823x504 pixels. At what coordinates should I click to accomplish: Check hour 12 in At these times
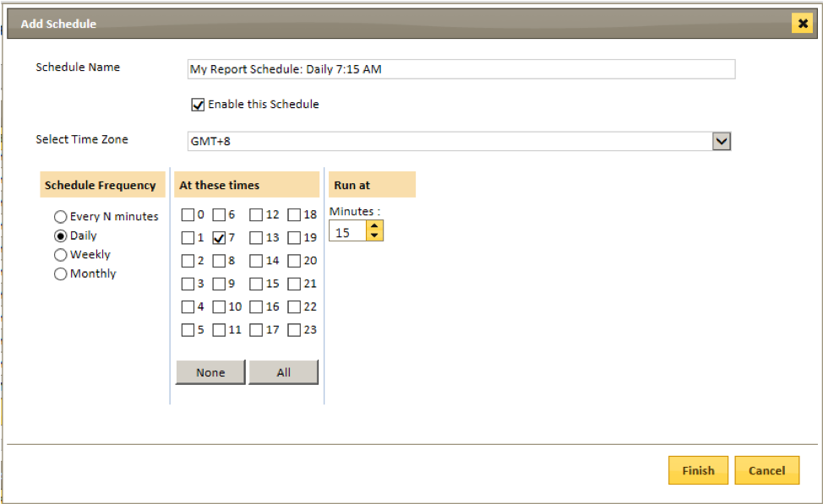(x=256, y=215)
